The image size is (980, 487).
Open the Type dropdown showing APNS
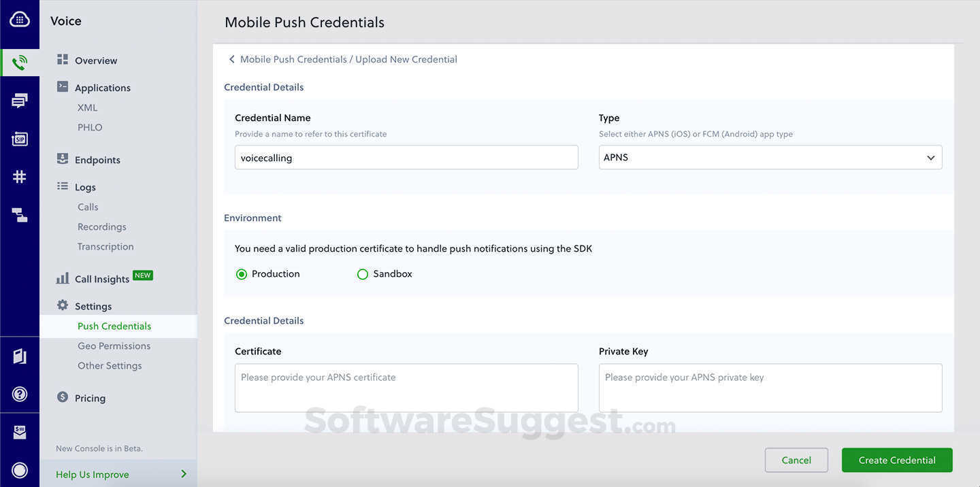(x=770, y=157)
